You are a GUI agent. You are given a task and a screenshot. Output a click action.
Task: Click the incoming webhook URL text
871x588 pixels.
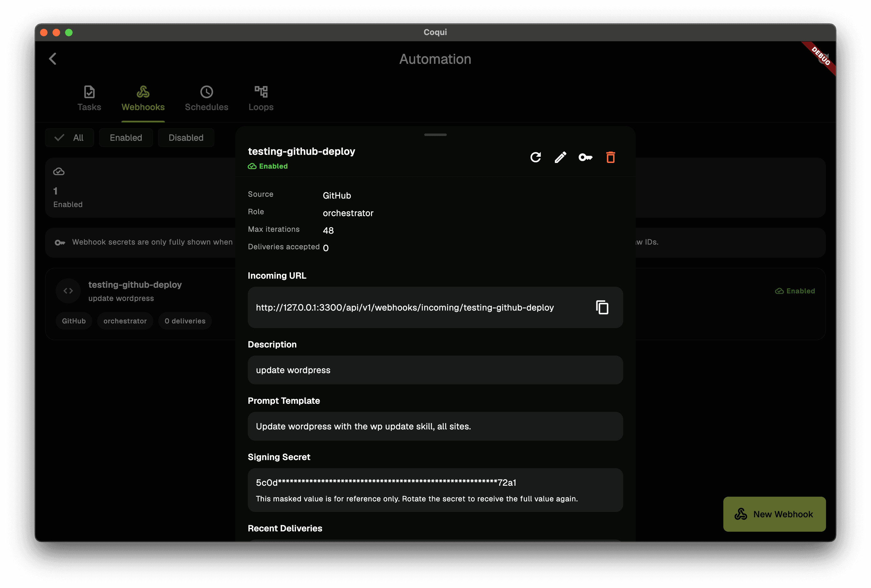[405, 307]
